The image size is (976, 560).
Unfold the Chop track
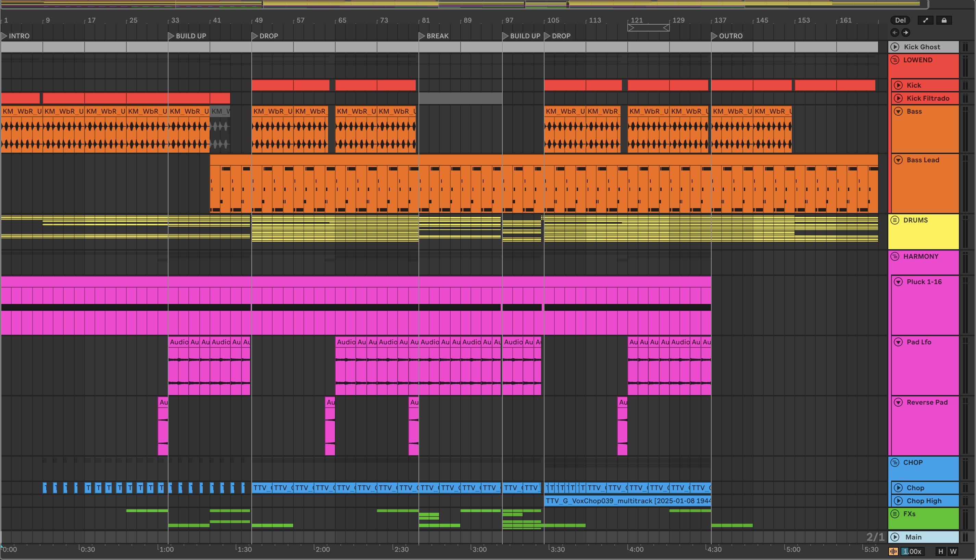coord(898,488)
